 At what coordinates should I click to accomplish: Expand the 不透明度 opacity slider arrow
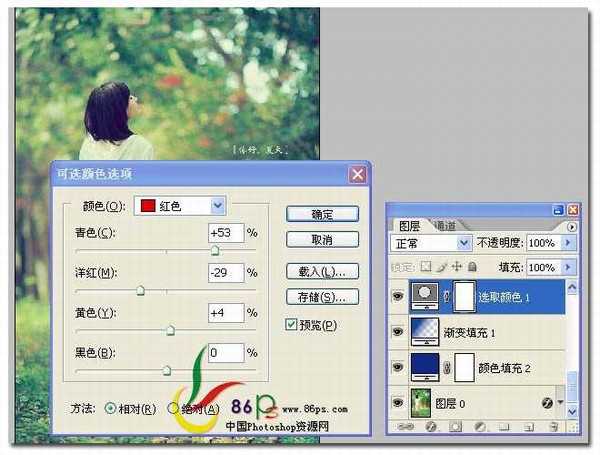pyautogui.click(x=566, y=243)
